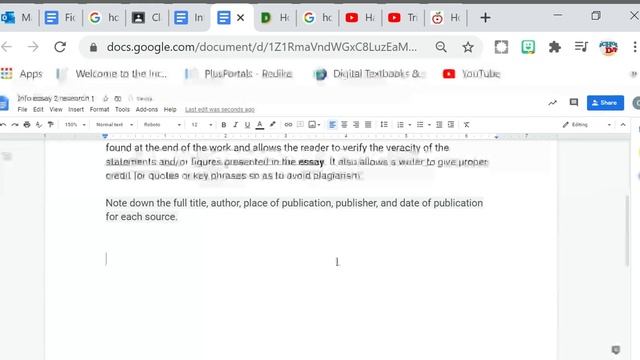
Task: Star the document title
Action: 106,98
